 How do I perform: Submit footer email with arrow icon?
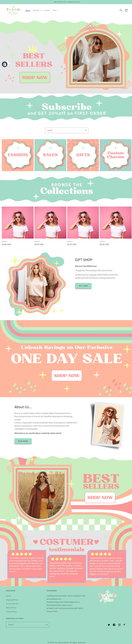(46, 625)
